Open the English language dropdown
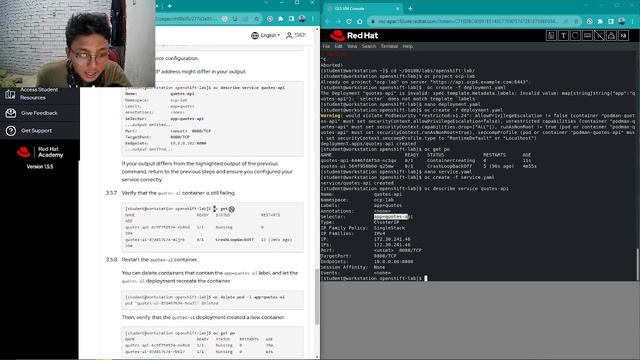The width and height of the screenshot is (640, 360). click(270, 36)
